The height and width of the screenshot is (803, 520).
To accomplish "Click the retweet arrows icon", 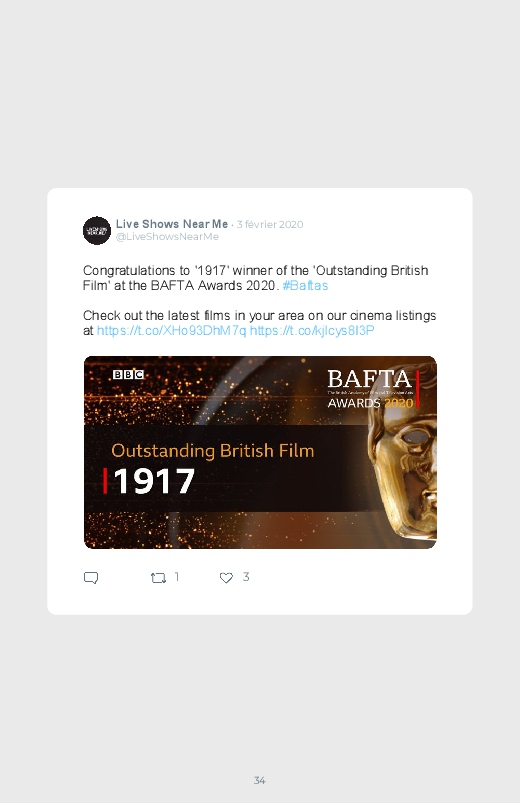I will click(x=158, y=578).
